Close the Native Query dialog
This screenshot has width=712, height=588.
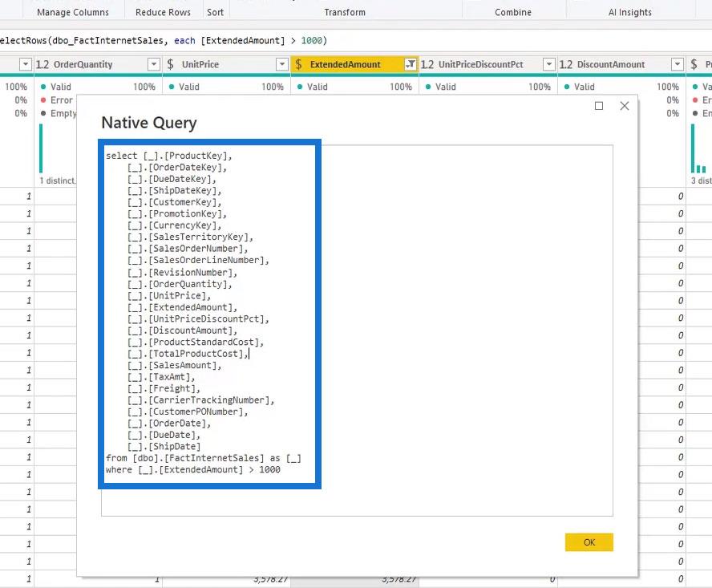(625, 106)
